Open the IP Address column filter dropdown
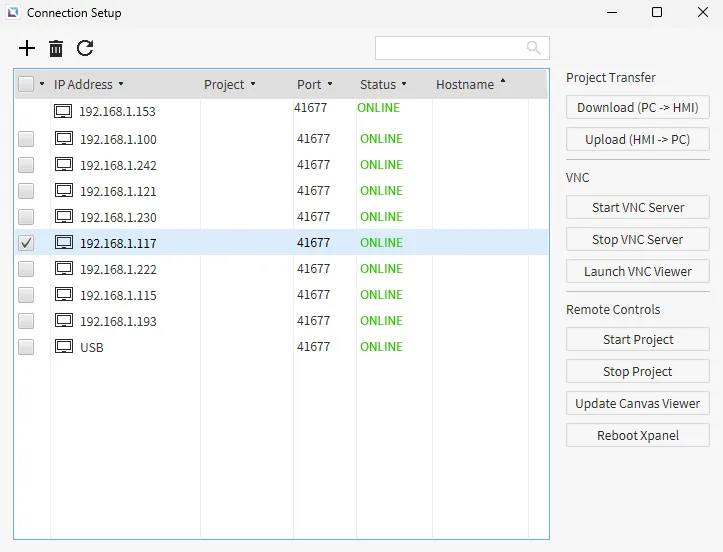 coord(121,85)
